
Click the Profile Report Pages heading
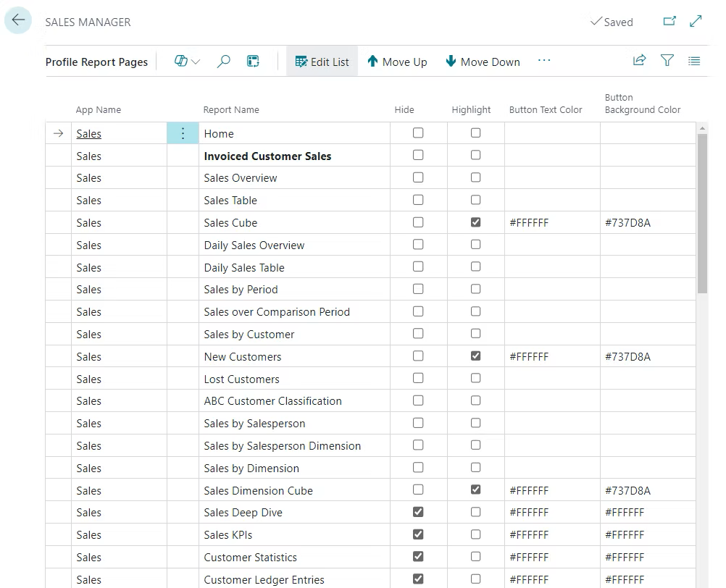coord(96,62)
